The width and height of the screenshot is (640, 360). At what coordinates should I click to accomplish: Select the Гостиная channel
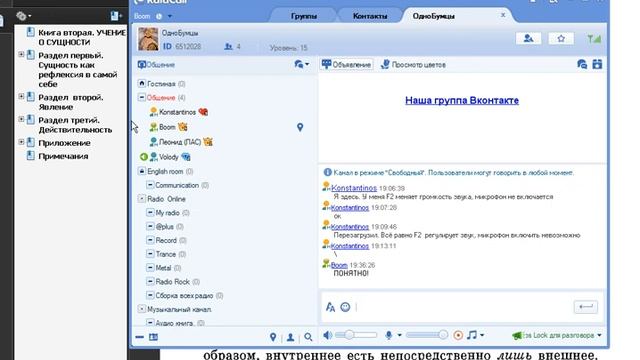click(162, 84)
